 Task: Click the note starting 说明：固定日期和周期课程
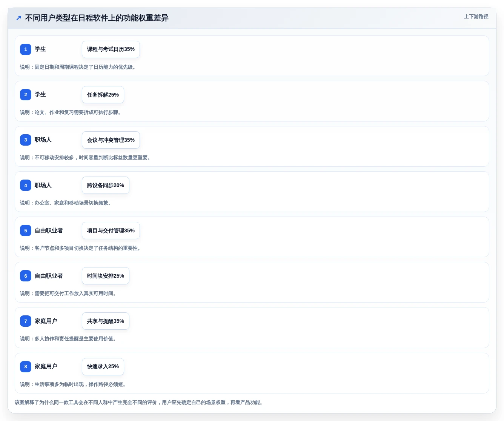pyautogui.click(x=78, y=67)
